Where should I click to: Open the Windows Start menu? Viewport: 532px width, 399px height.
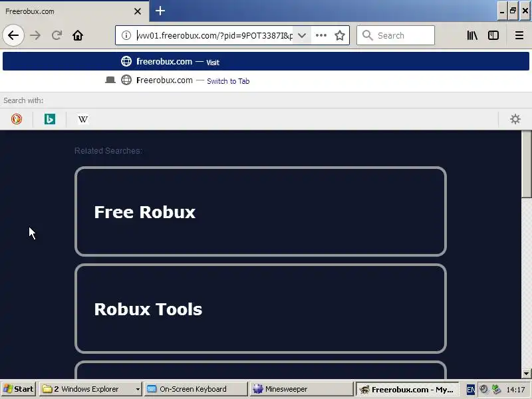pos(19,389)
